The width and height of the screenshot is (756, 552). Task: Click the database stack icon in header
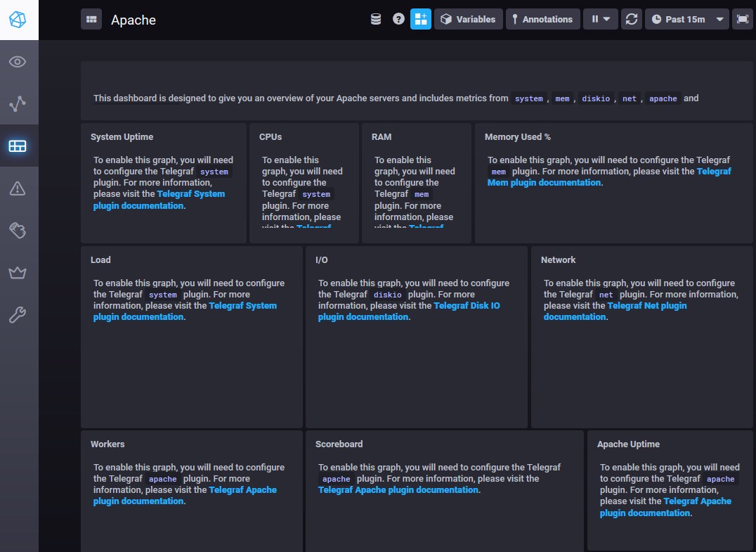coord(376,19)
